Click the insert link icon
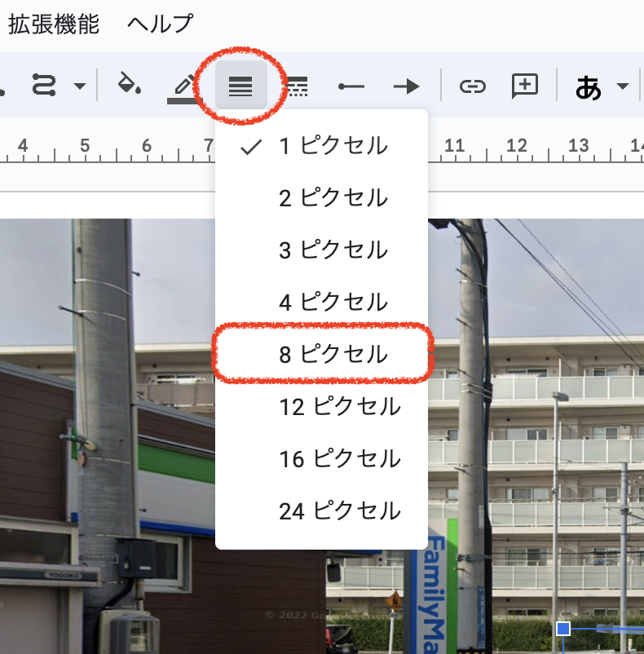Screen dimensions: 644x654 coord(472,86)
